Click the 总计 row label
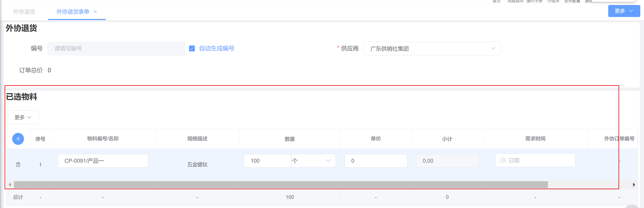 [x=18, y=197]
